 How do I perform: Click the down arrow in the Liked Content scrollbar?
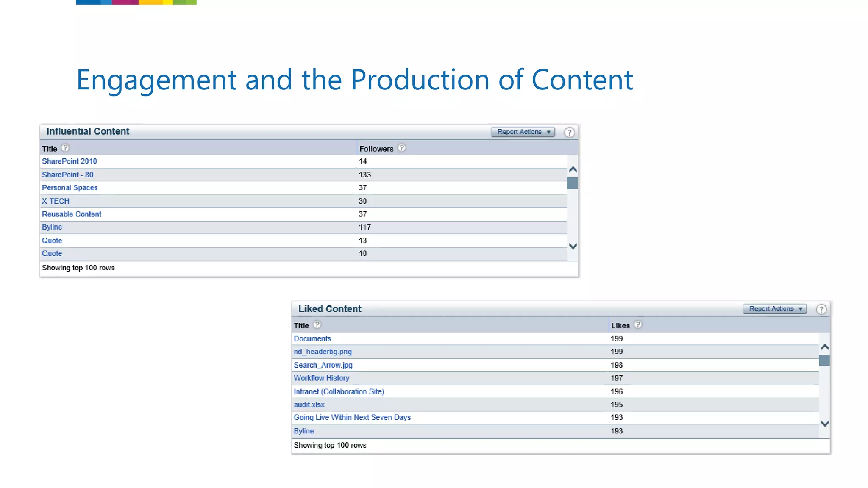point(824,424)
